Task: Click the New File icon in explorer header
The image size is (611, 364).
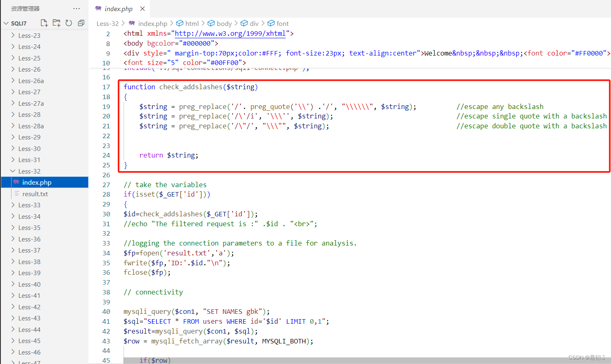Action: click(44, 23)
